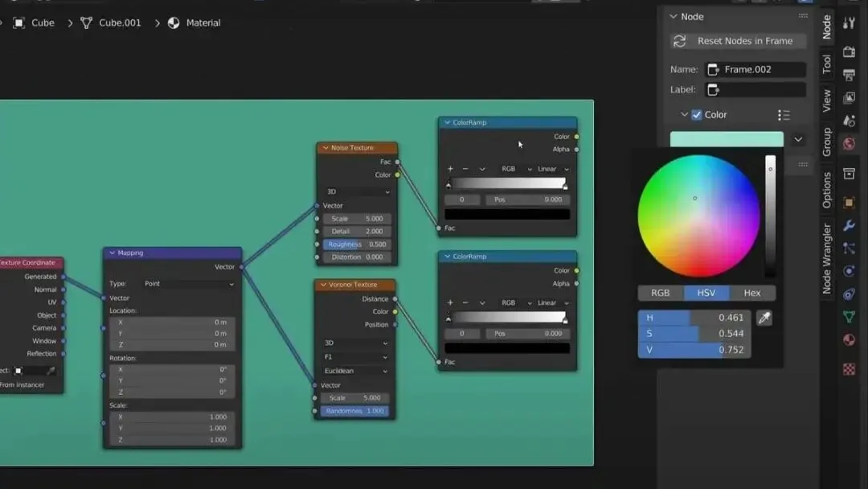Open the Voronoi Euclidean distance dropdown
868x489 pixels.
pos(355,371)
